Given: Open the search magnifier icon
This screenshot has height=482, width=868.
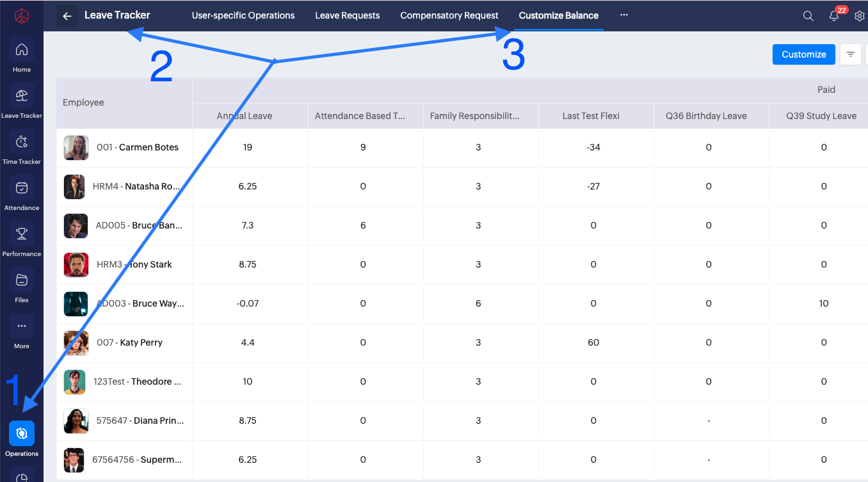Looking at the screenshot, I should coord(808,16).
